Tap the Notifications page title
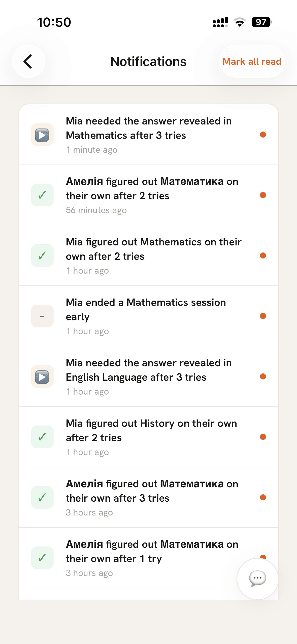 148,62
